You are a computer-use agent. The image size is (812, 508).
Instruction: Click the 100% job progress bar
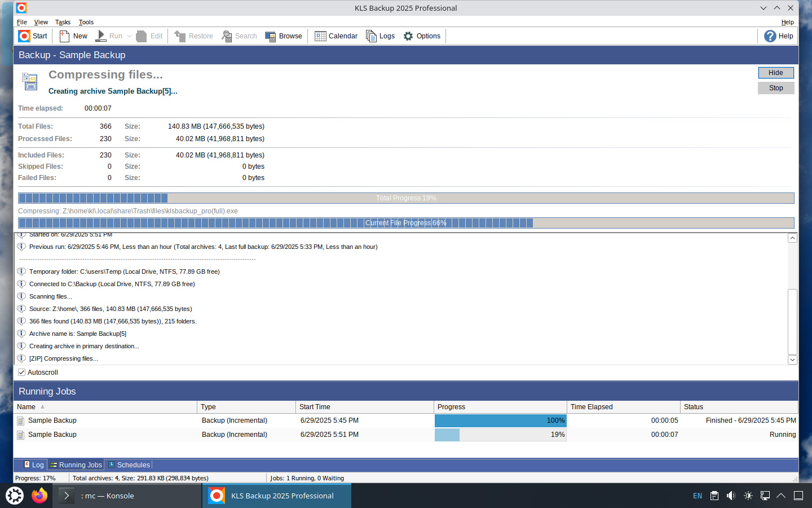(x=500, y=421)
